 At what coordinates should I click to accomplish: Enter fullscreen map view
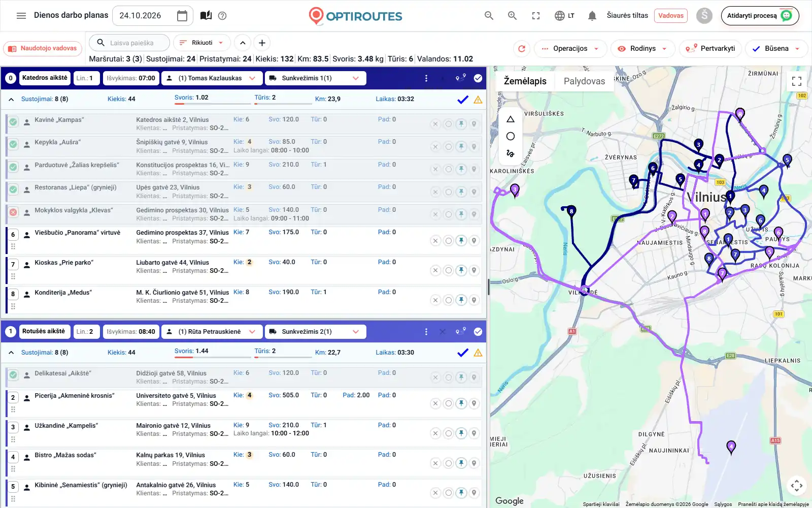pos(797,81)
